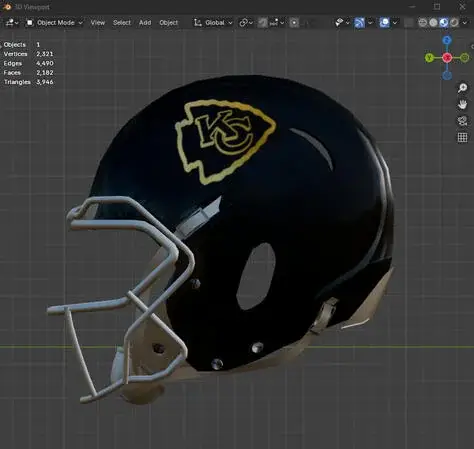Toggle the show gizmo button
This screenshot has width=474, height=449.
(x=359, y=23)
